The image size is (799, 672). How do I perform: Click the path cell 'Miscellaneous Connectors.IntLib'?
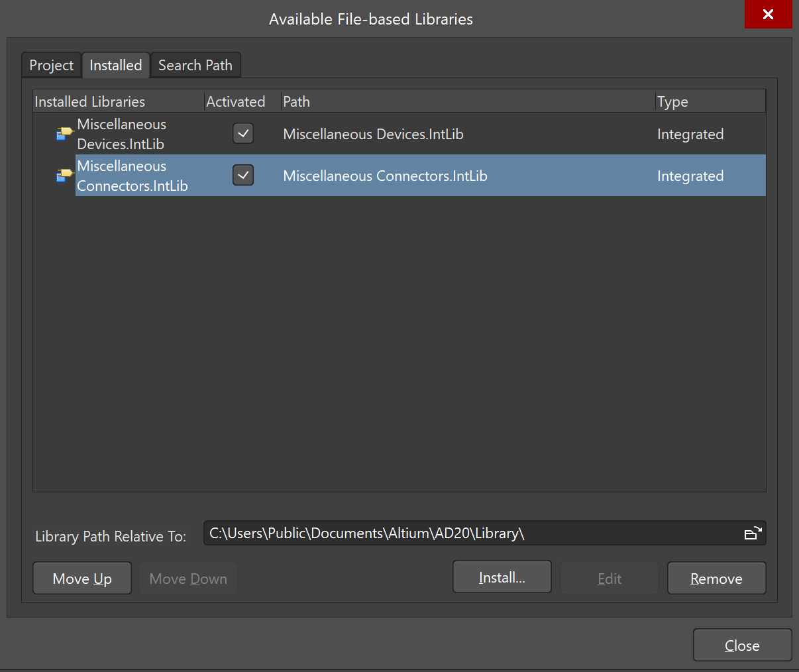tap(385, 176)
